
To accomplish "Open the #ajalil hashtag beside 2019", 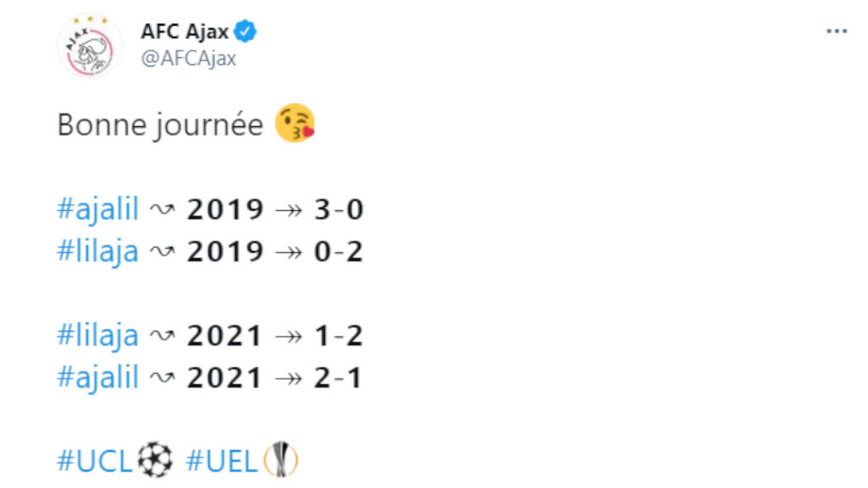I will (98, 209).
